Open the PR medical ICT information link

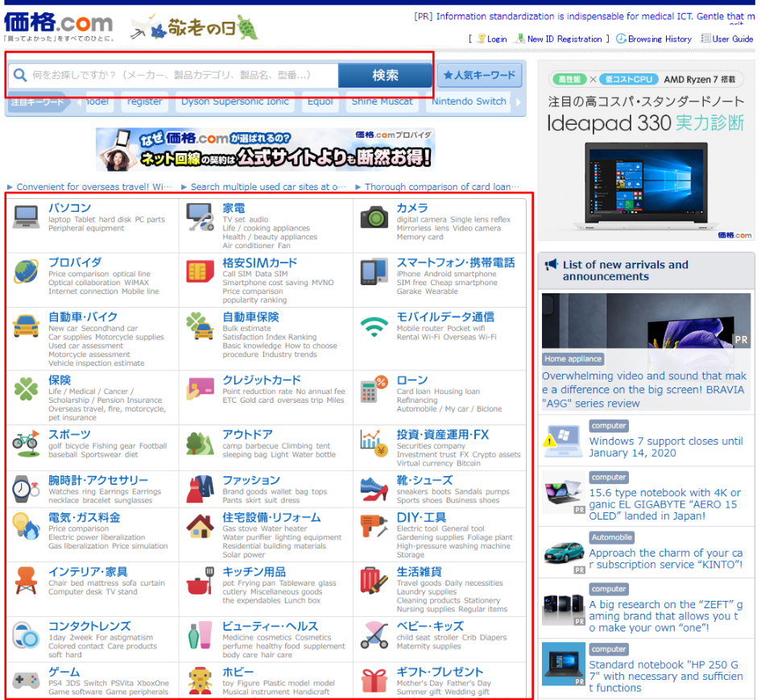click(595, 16)
